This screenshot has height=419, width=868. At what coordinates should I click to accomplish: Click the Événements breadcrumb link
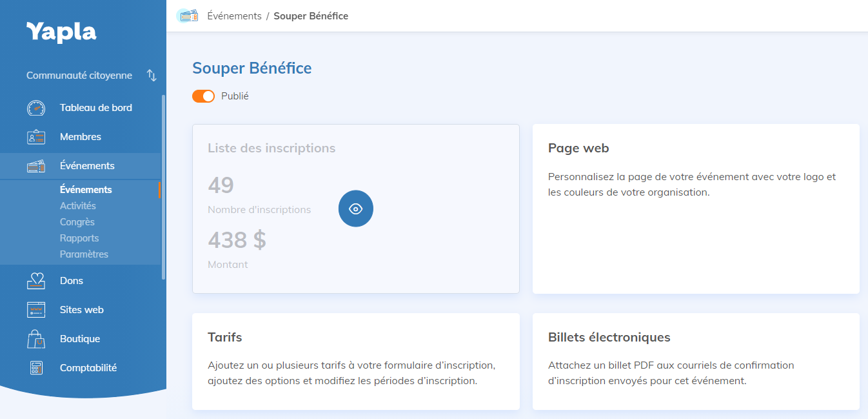pos(234,16)
